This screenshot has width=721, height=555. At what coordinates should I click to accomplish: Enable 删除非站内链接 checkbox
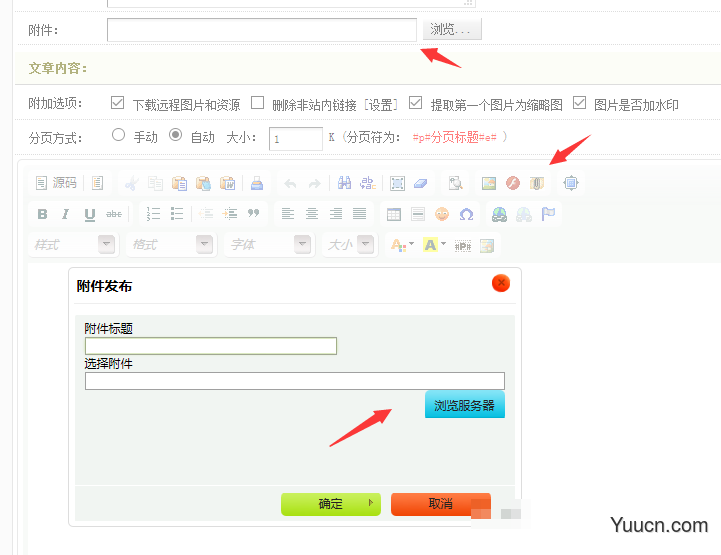(258, 103)
